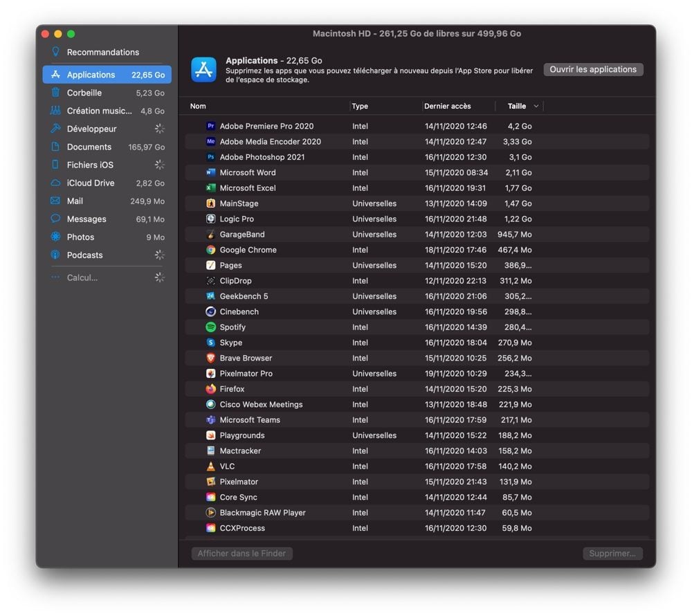Click the Calcul… item in sidebar

[107, 278]
